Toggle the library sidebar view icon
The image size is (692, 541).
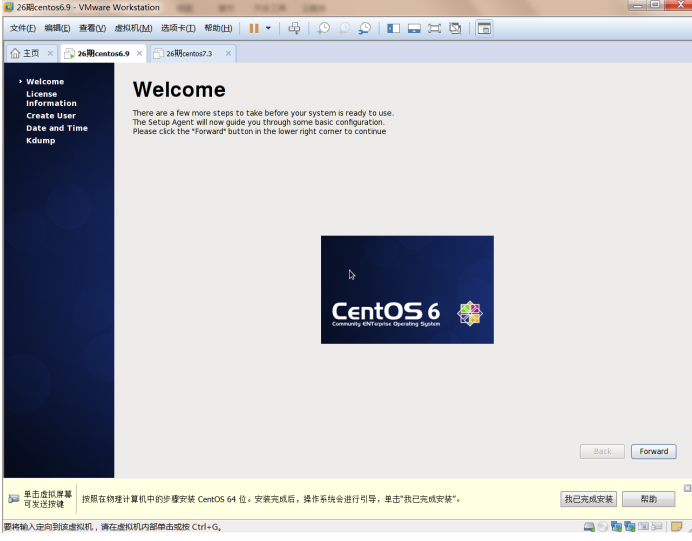393,28
